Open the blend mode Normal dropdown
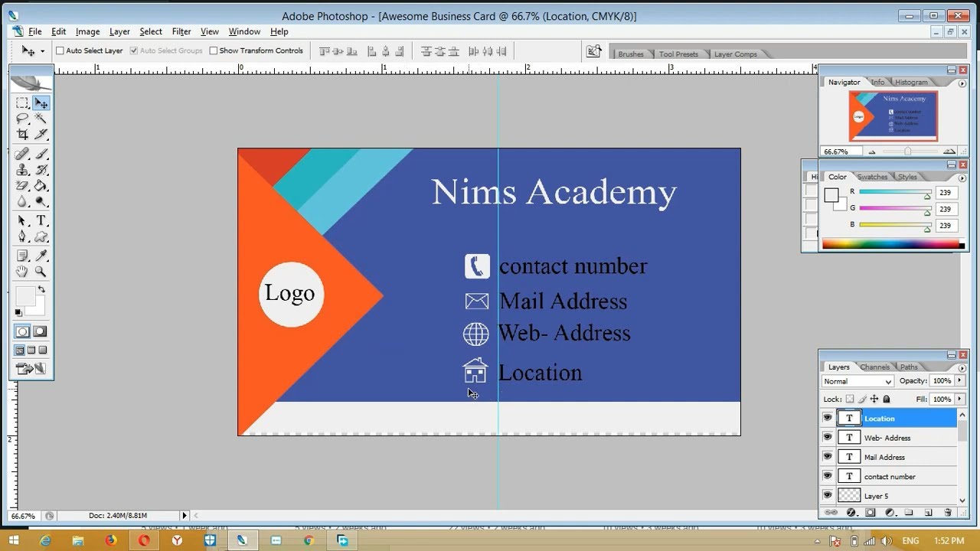980x551 pixels. [x=857, y=381]
